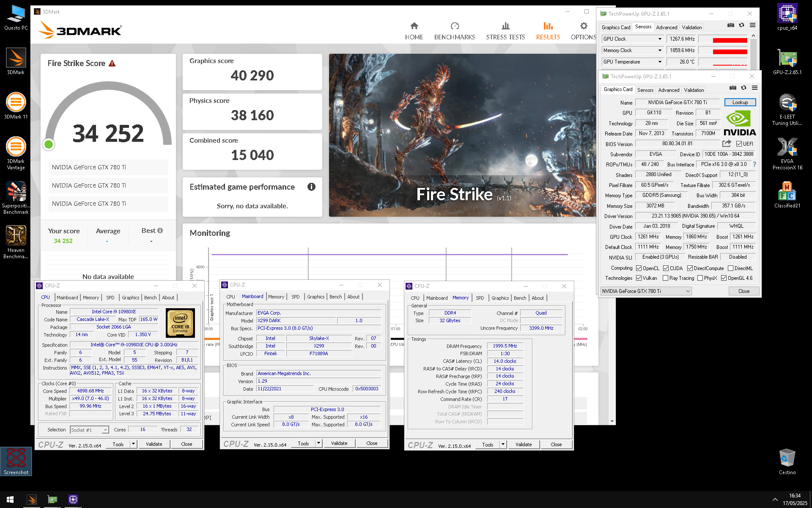Launch Heaven Benchmark shortcut
Viewport: 812px width, 508px height.
pos(16,242)
